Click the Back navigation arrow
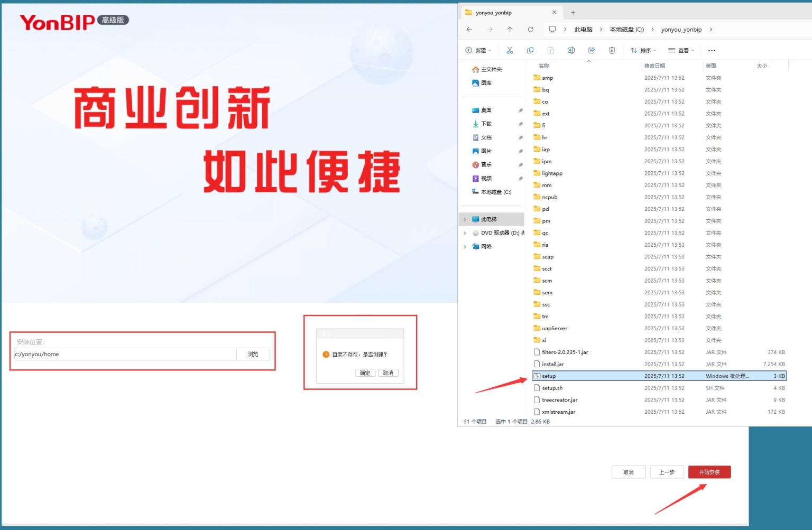The image size is (812, 530). 469,29
